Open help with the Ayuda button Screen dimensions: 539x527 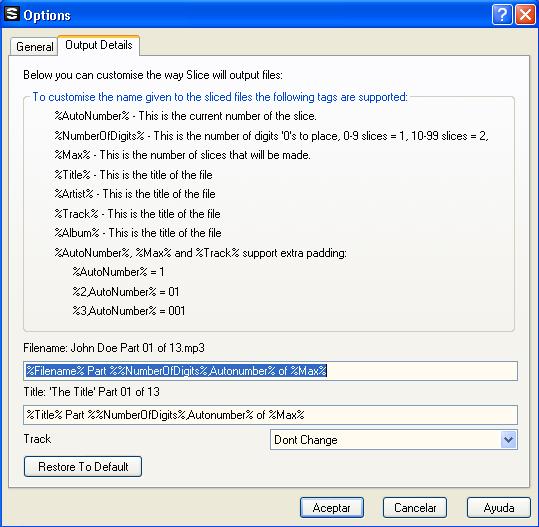[x=499, y=508]
